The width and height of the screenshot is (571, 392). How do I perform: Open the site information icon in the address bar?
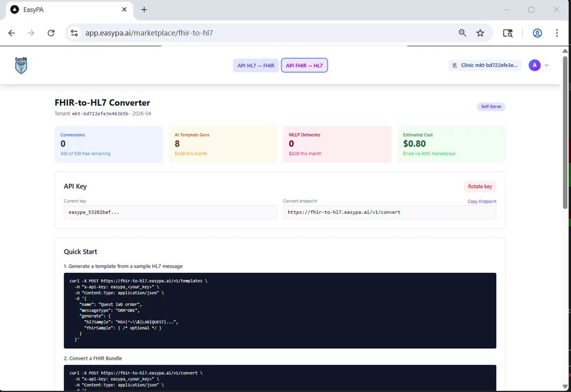tap(74, 33)
